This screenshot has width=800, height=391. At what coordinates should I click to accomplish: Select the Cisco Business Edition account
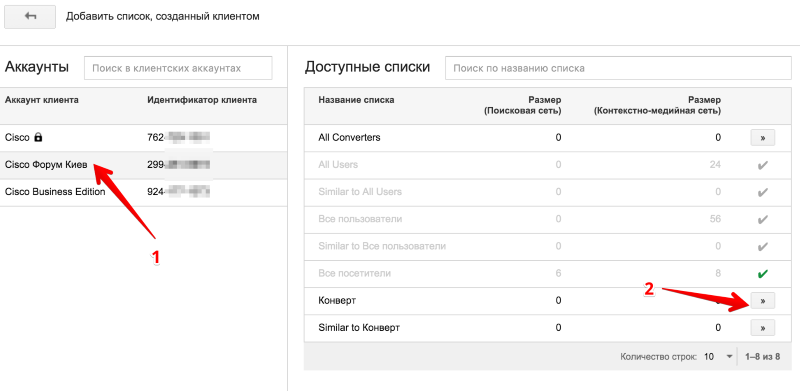tap(143, 192)
